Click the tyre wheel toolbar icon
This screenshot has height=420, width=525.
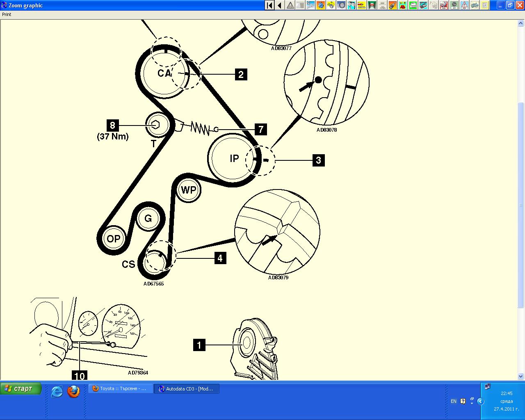(341, 5)
